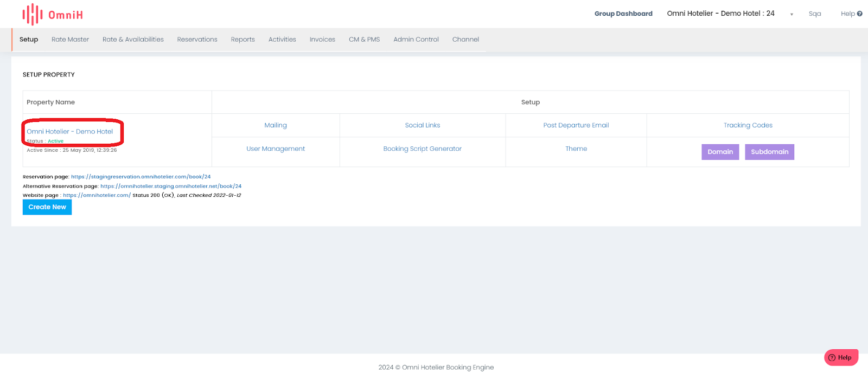Click the SETUP PROPERTY heading
Image resolution: width=868 pixels, height=379 pixels.
coord(49,75)
